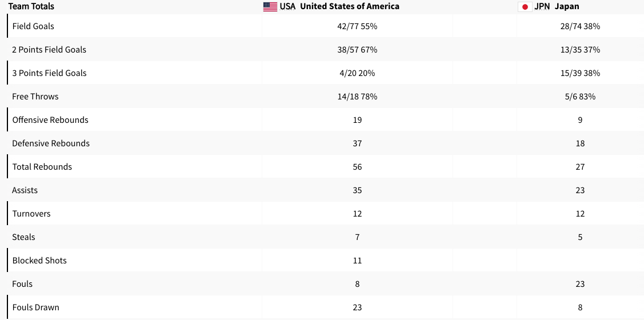This screenshot has height=320, width=644.
Task: Click the Turnovers row label
Action: click(31, 214)
